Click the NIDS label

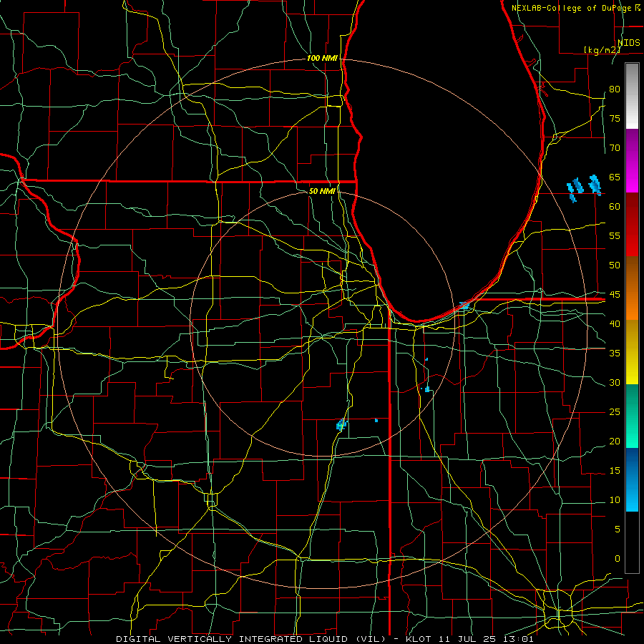pyautogui.click(x=629, y=43)
